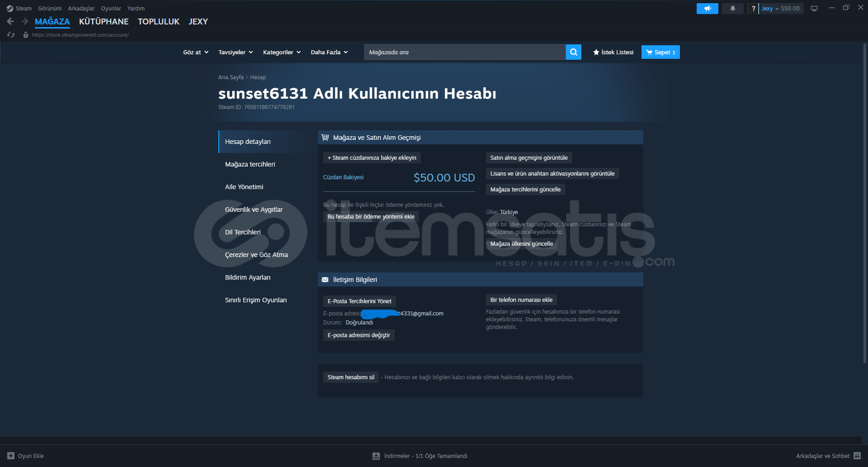Switch to the MAĞAZA tab

tap(52, 22)
